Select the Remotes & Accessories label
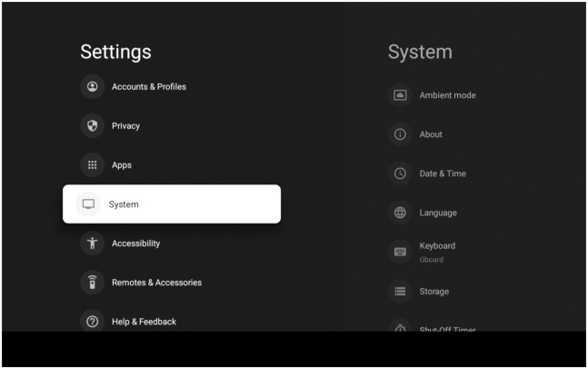 pyautogui.click(x=156, y=283)
